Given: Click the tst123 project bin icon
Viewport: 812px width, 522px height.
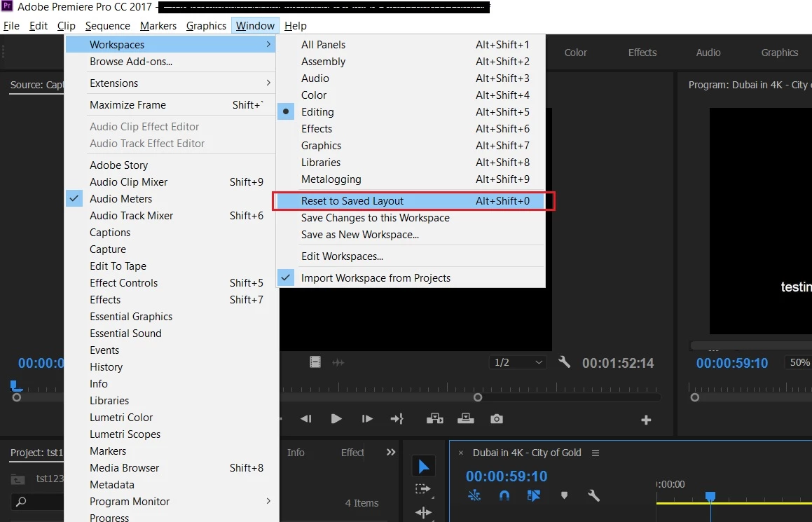Looking at the screenshot, I should (x=18, y=479).
